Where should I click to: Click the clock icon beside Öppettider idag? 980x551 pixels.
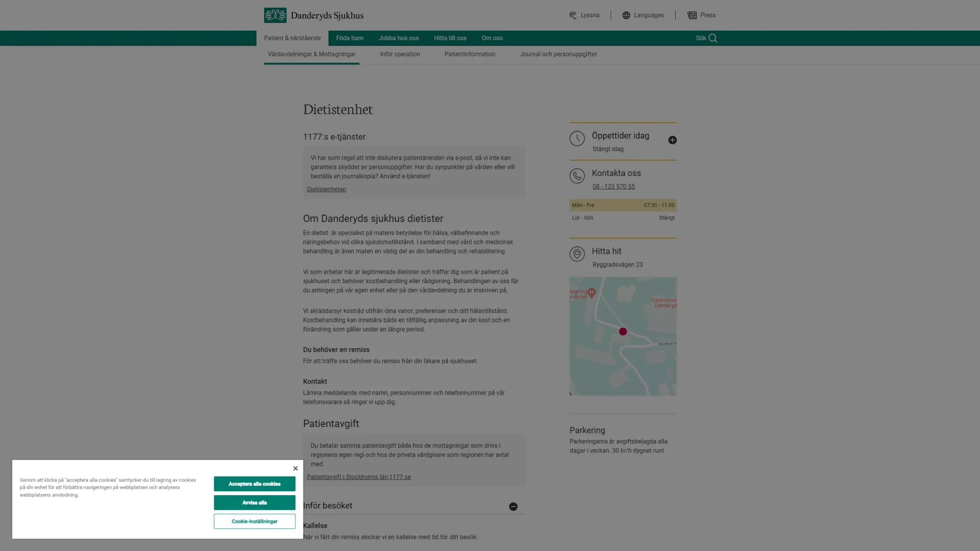[577, 139]
